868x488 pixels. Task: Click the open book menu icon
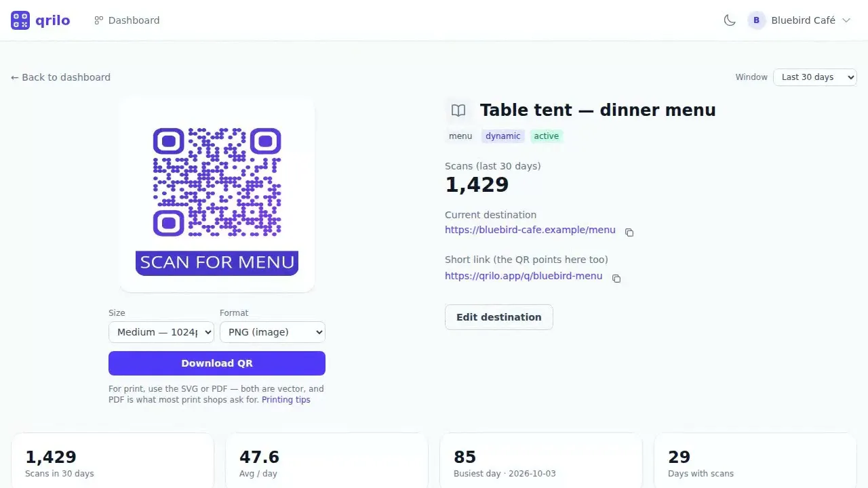tap(458, 110)
